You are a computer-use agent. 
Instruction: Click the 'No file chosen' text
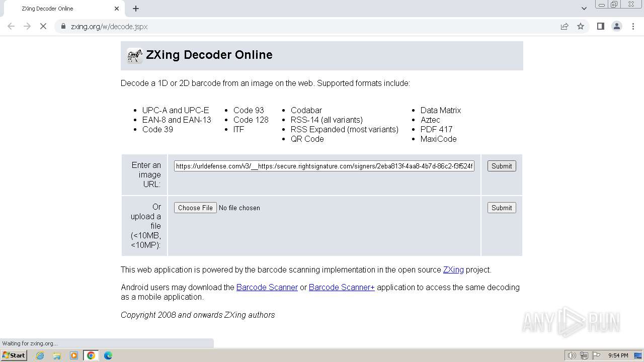pos(239,208)
